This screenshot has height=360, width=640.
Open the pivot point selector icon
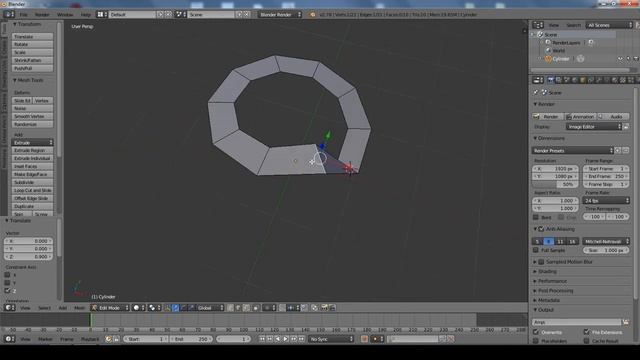pos(154,308)
